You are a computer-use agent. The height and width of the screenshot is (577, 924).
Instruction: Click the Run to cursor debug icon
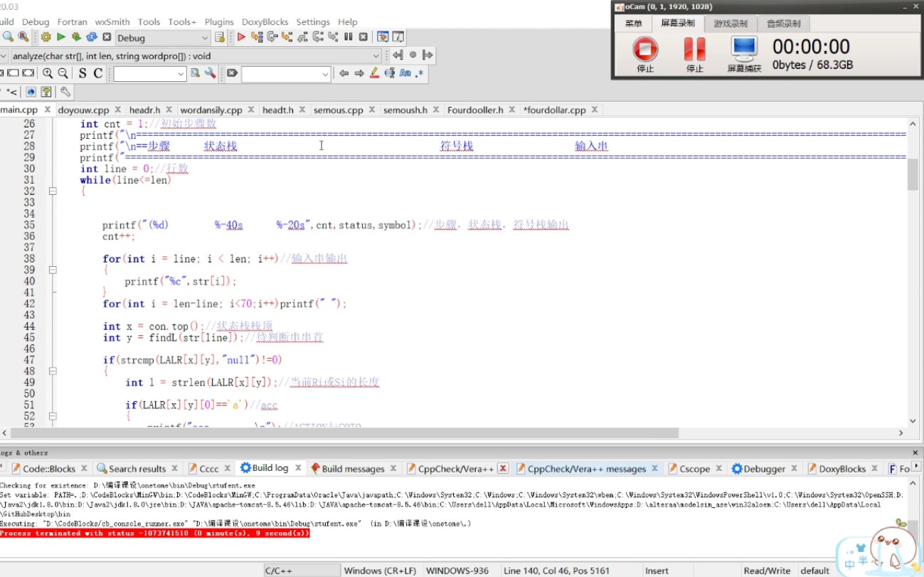tap(257, 37)
